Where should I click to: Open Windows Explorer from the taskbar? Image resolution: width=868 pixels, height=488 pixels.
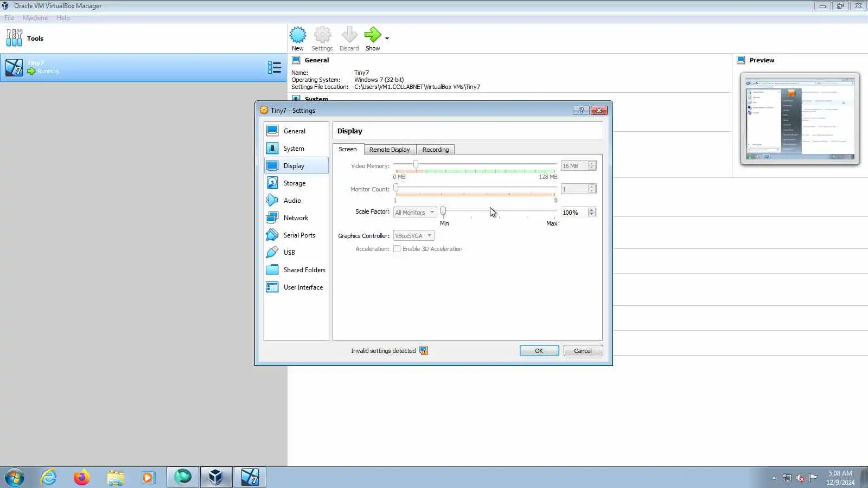tap(116, 478)
